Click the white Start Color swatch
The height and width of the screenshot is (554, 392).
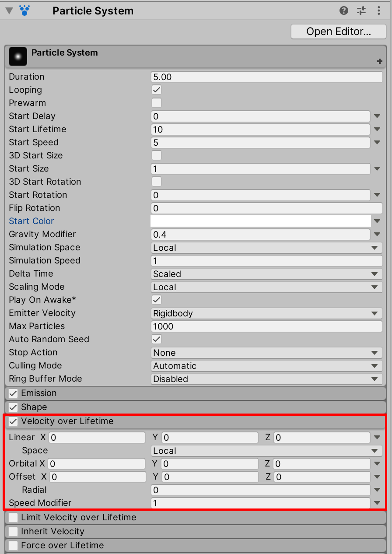[262, 221]
